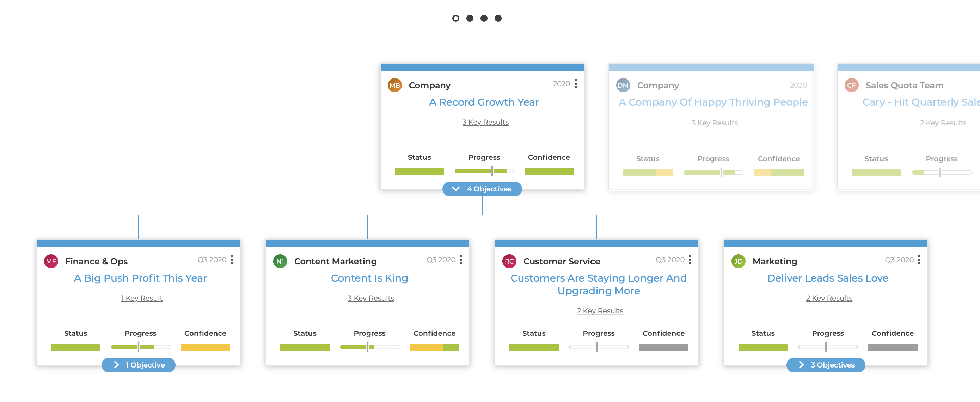The height and width of the screenshot is (402, 980).
Task: Open kebab menu on A Record Growth Year card
Action: click(576, 84)
